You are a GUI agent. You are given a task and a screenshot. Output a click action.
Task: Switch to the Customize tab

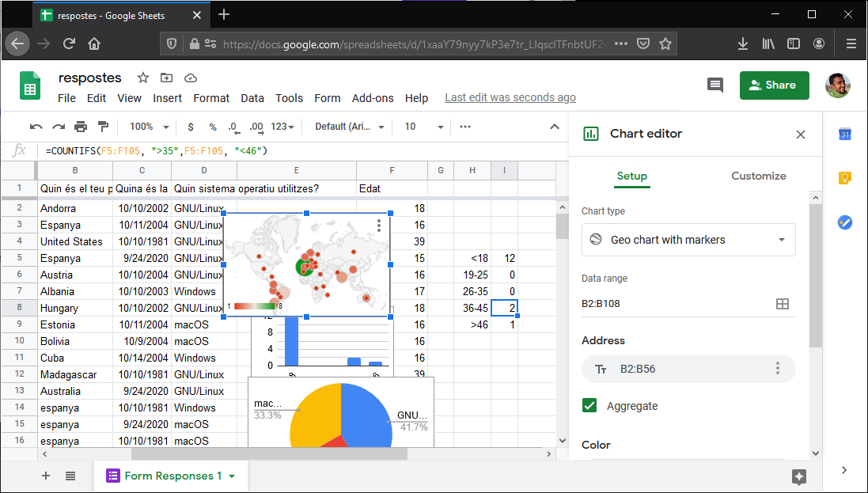coord(758,176)
